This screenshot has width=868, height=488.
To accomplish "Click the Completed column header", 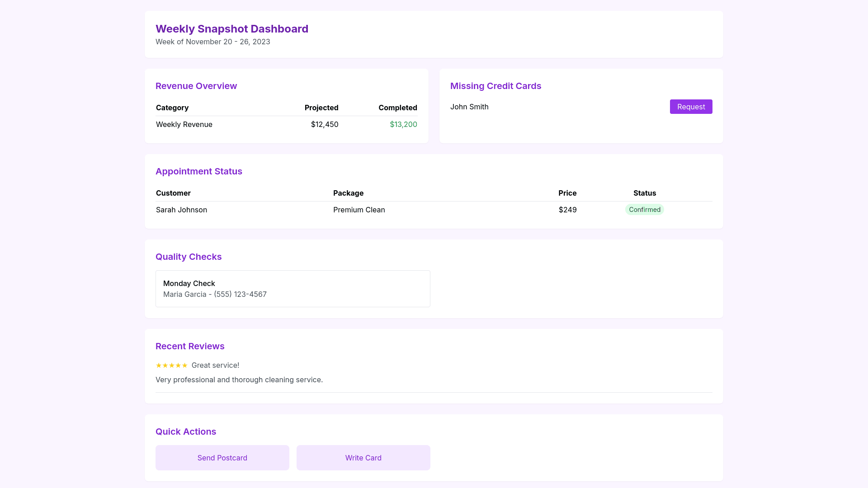I will [x=397, y=108].
